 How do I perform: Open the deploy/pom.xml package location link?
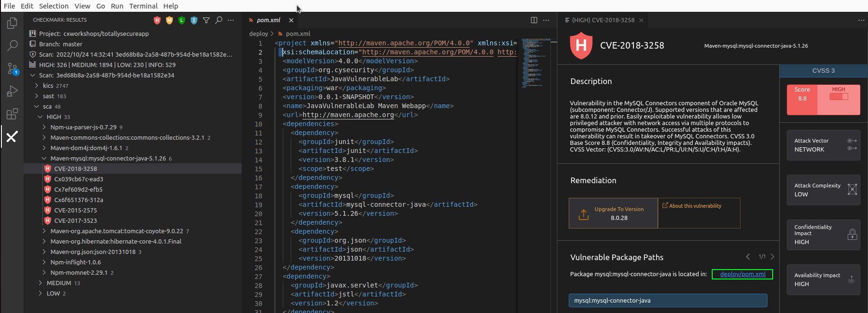tap(742, 274)
